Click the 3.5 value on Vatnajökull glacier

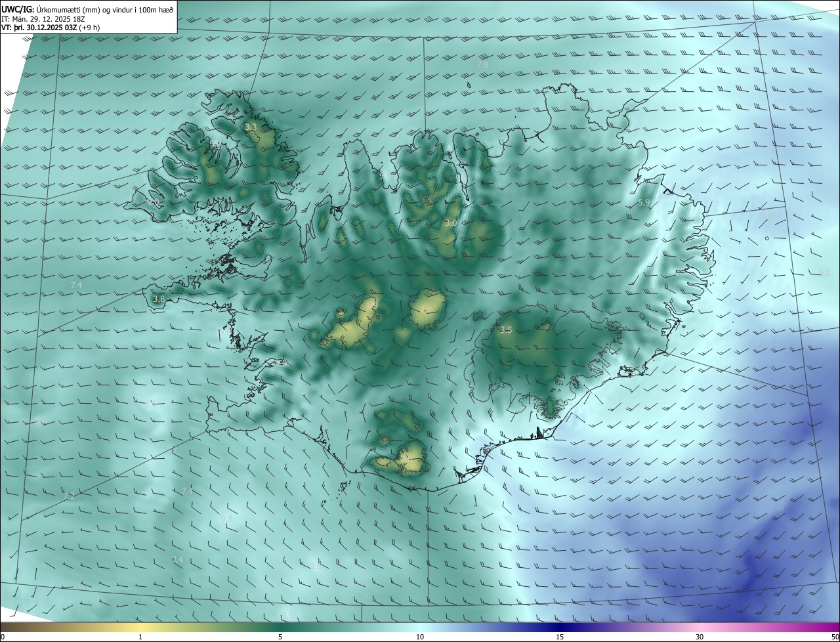click(505, 330)
